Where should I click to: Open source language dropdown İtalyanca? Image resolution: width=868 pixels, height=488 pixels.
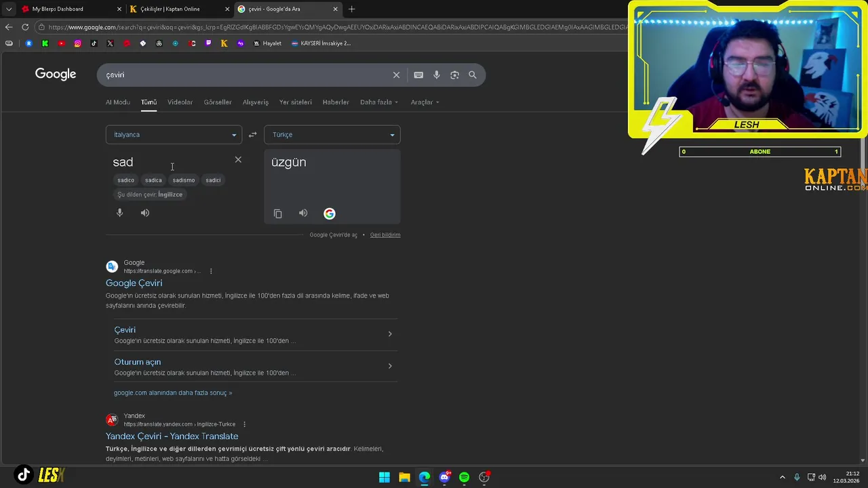tap(174, 135)
